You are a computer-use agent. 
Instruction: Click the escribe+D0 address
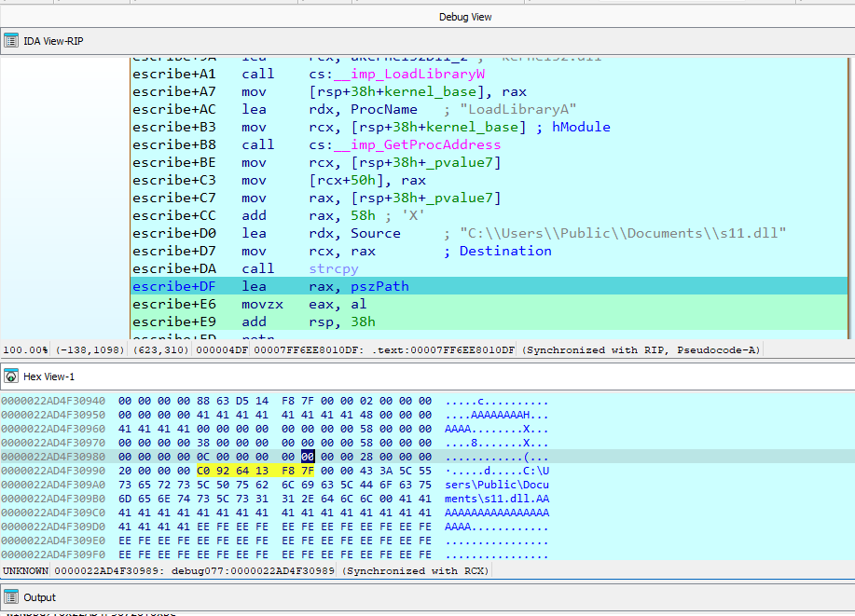click(x=174, y=233)
